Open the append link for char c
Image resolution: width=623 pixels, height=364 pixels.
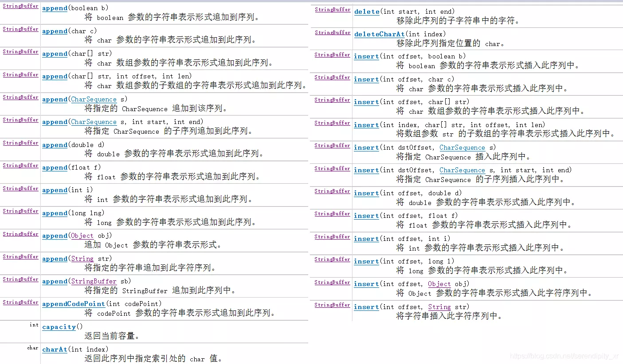tap(55, 31)
